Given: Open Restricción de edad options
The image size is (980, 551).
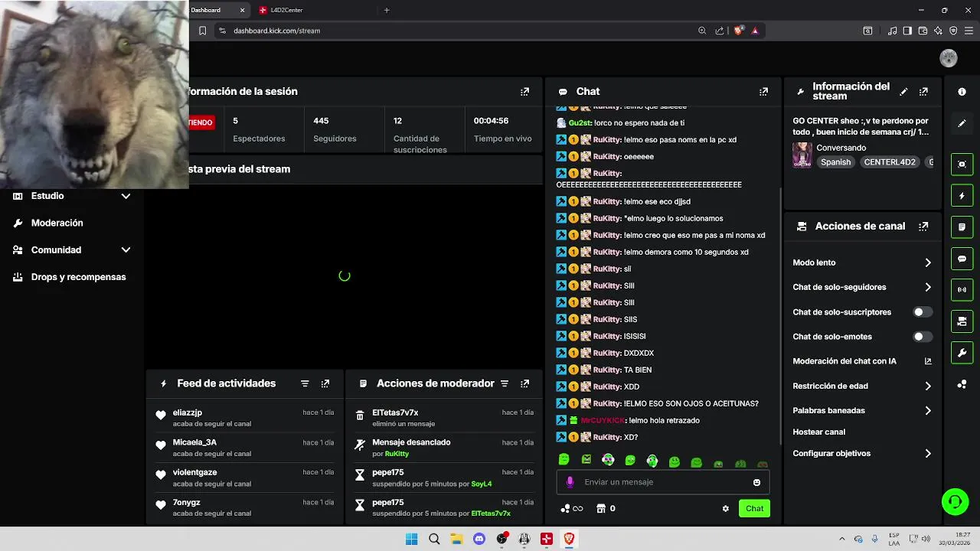Looking at the screenshot, I should tap(862, 386).
